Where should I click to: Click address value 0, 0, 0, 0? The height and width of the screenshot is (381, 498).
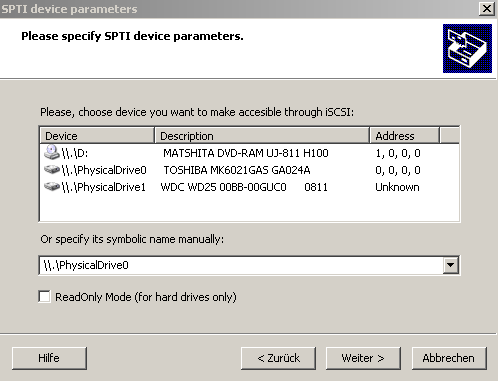tap(398, 170)
